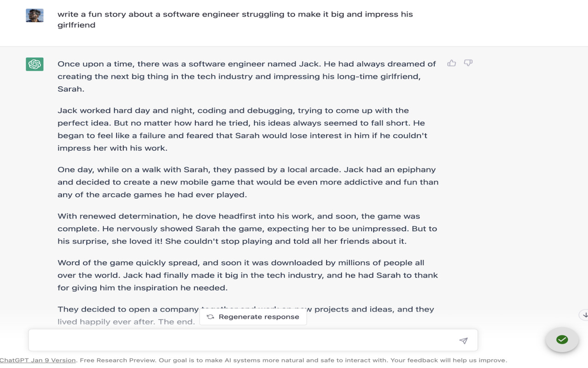The image size is (588, 368).
Task: Click the ChatGPT logo avatar
Action: pos(34,64)
